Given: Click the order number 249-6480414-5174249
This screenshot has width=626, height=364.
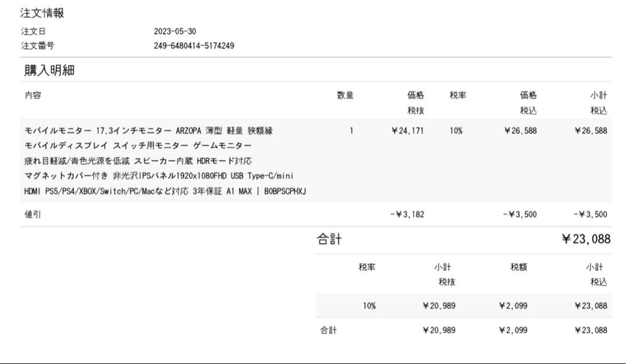Looking at the screenshot, I should pyautogui.click(x=194, y=46).
